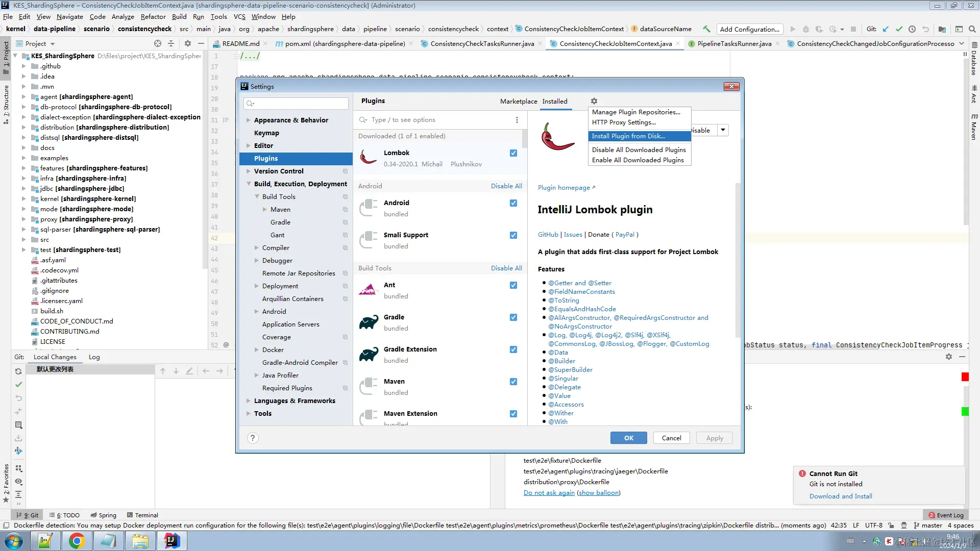980x551 pixels.
Task: Click the build hammer icon in toolbar
Action: (706, 29)
